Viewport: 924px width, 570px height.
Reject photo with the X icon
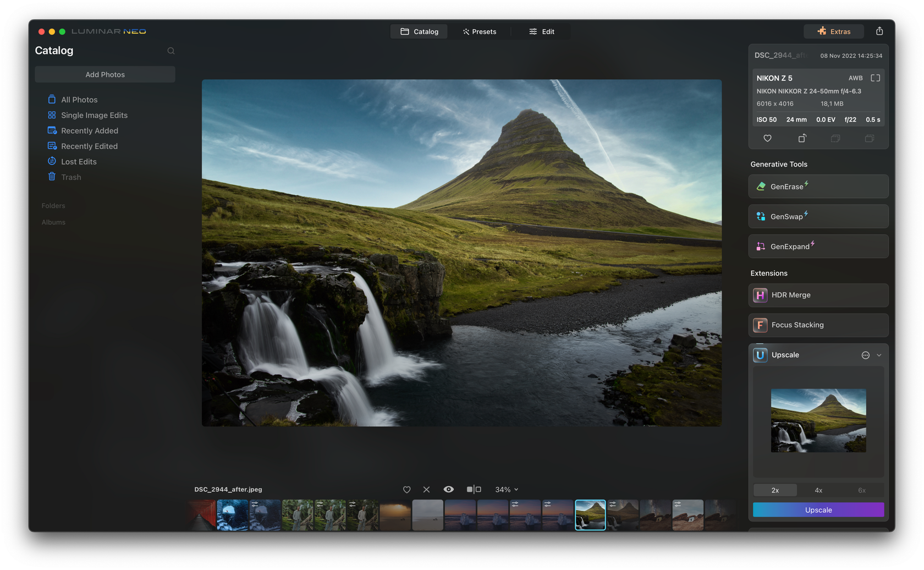(426, 490)
